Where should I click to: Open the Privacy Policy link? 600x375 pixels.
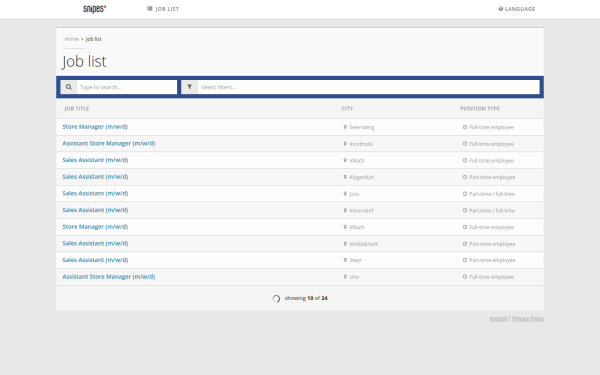[x=528, y=318]
